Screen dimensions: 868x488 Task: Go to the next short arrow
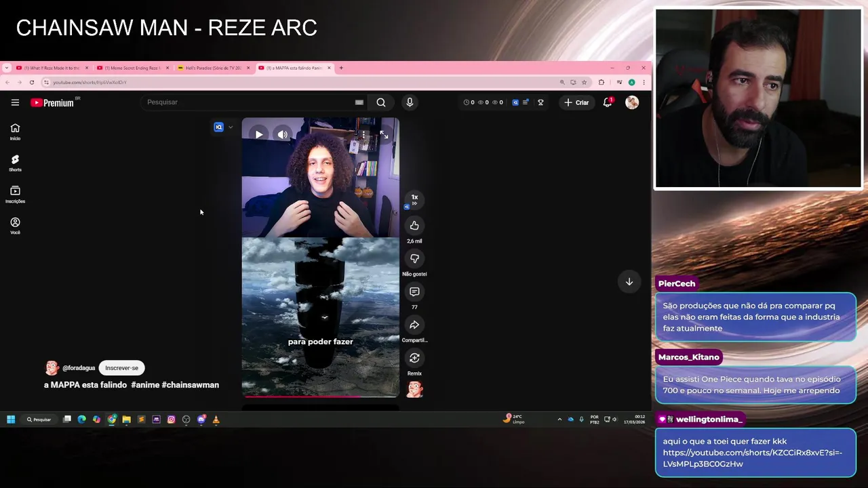[629, 282]
